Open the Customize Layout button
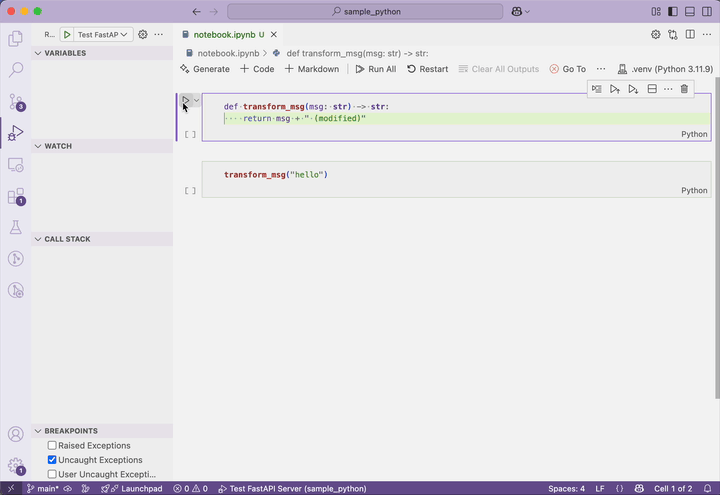This screenshot has height=495, width=720. [656, 11]
